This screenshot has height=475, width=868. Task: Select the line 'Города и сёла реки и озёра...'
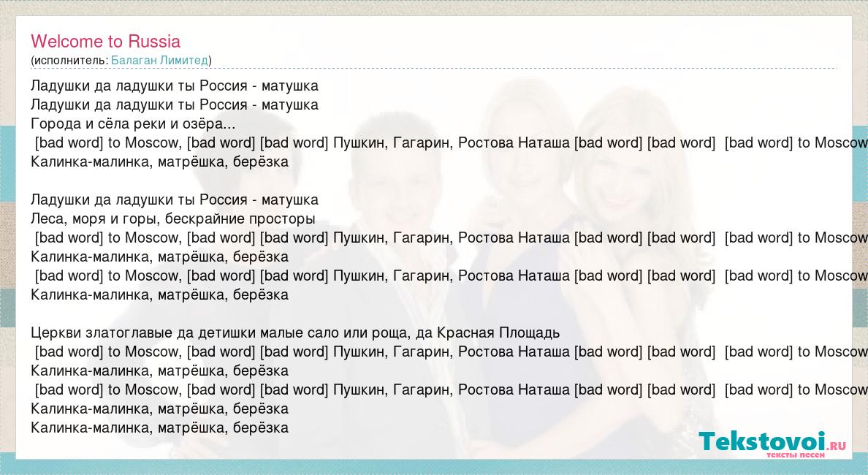(134, 123)
